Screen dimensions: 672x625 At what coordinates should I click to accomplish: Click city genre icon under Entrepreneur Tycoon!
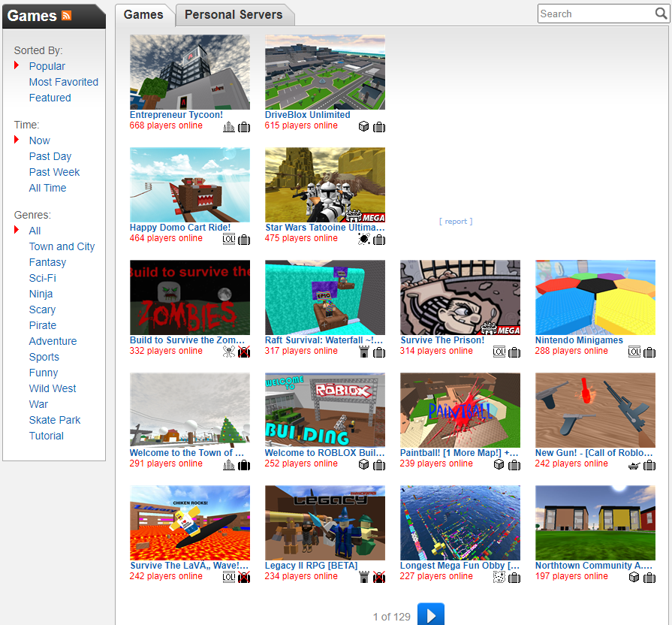point(229,127)
